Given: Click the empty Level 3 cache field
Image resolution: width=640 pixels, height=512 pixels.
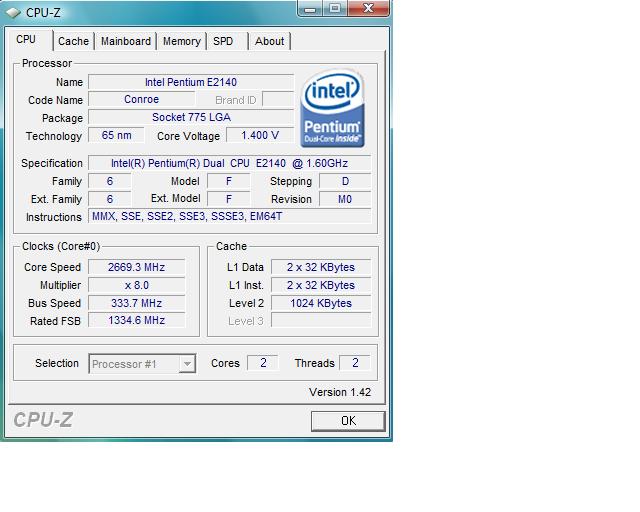Looking at the screenshot, I should (321, 320).
